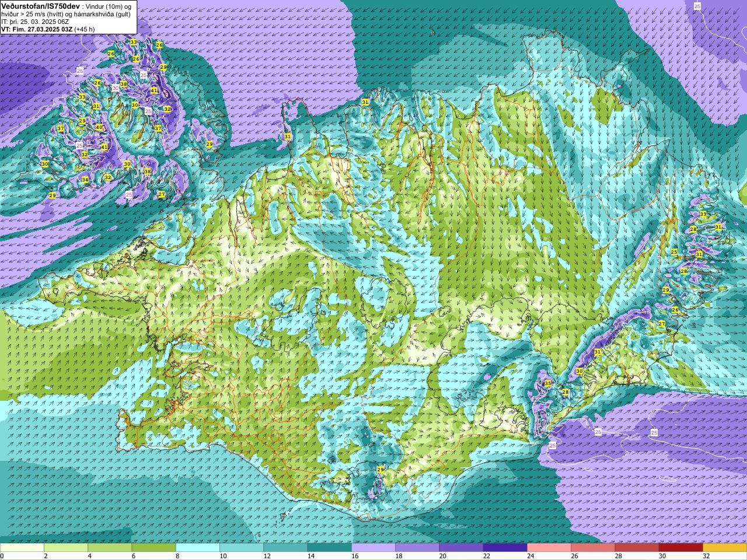Viewport: 747px width, 560px height.
Task: Click the legend scale value 26
Action: click(575, 556)
